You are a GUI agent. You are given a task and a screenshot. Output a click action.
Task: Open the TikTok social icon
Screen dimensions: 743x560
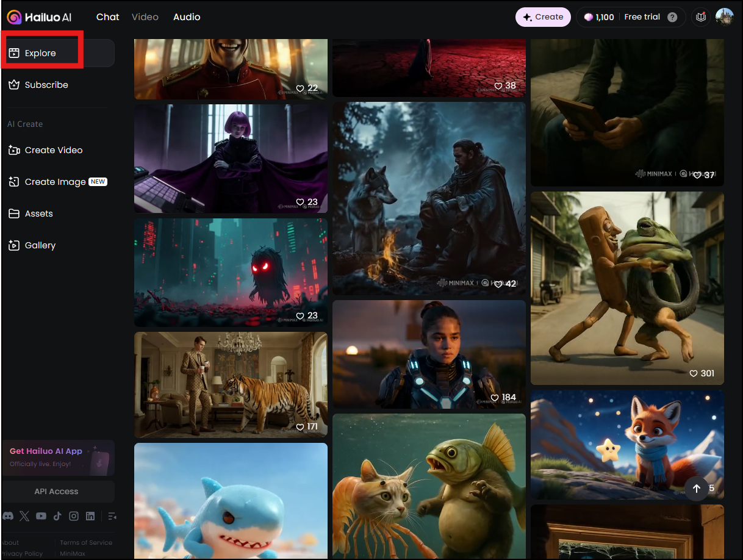click(x=57, y=516)
